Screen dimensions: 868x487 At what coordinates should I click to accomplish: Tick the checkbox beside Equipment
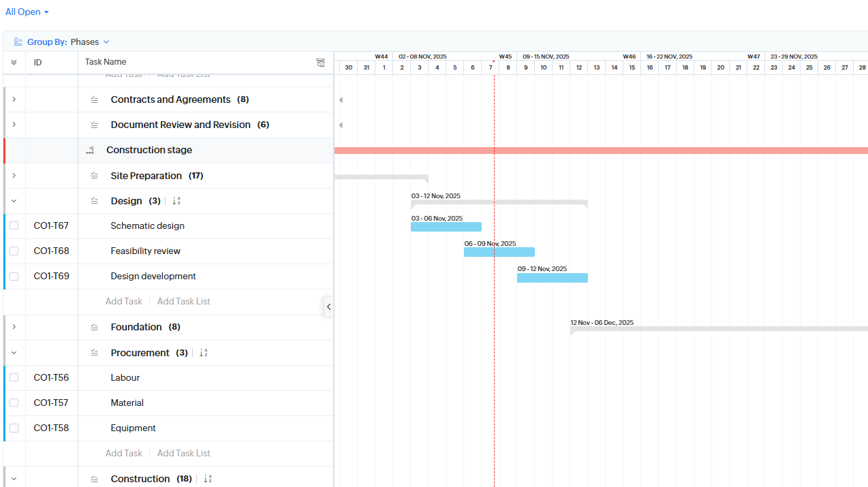pyautogui.click(x=14, y=428)
